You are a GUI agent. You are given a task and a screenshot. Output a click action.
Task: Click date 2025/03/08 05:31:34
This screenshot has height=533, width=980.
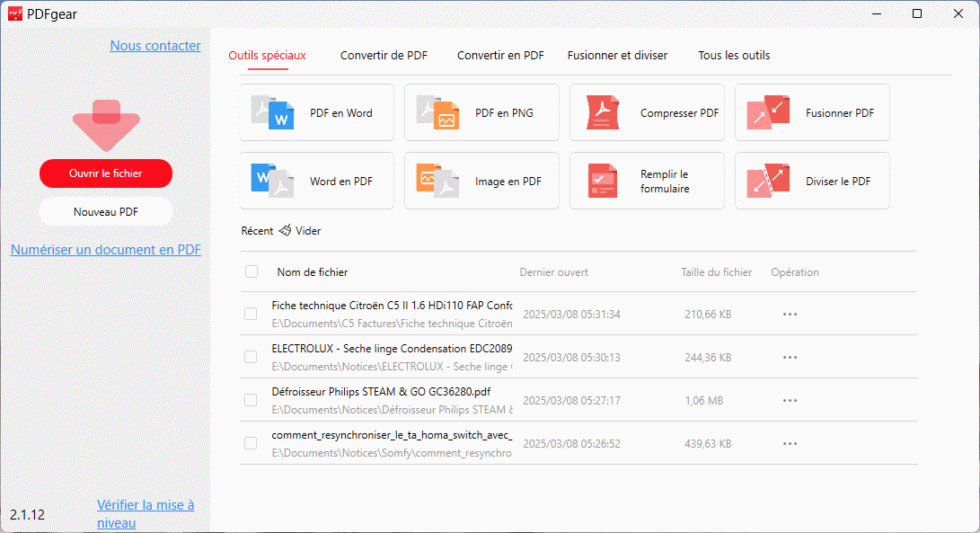[571, 314]
